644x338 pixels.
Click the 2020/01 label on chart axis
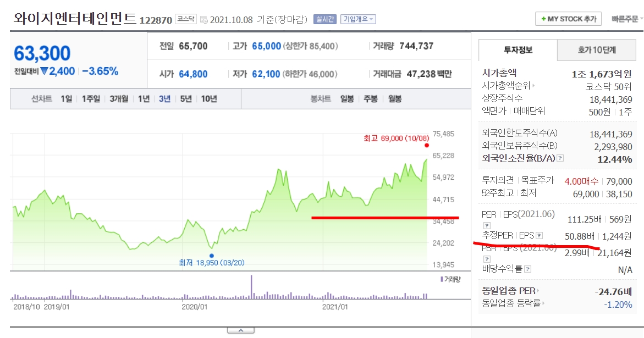(x=195, y=307)
